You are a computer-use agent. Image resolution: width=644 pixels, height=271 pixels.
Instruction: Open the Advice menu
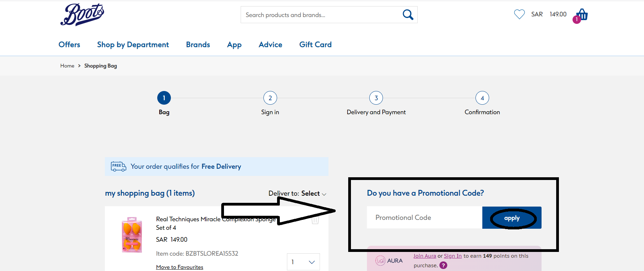coord(271,45)
